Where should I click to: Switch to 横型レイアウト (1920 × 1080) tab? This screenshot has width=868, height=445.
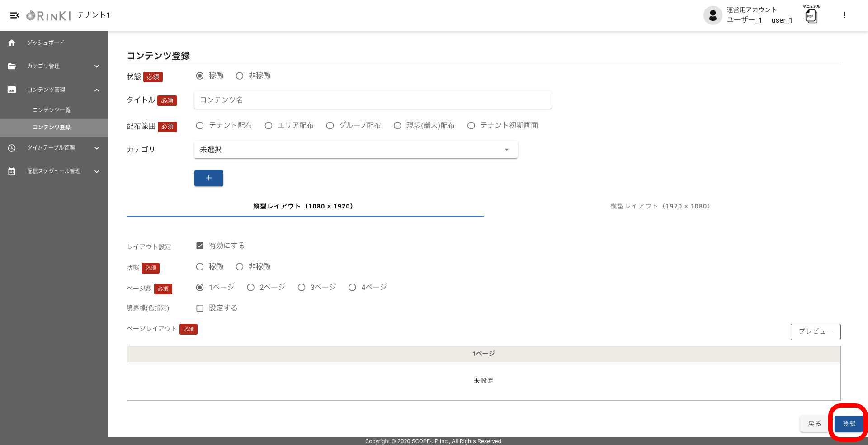coord(660,206)
